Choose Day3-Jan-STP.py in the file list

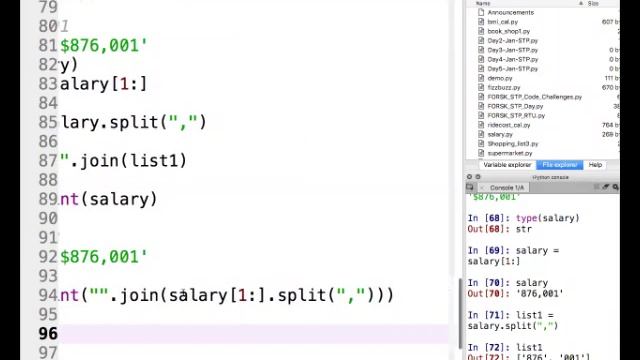(513, 50)
